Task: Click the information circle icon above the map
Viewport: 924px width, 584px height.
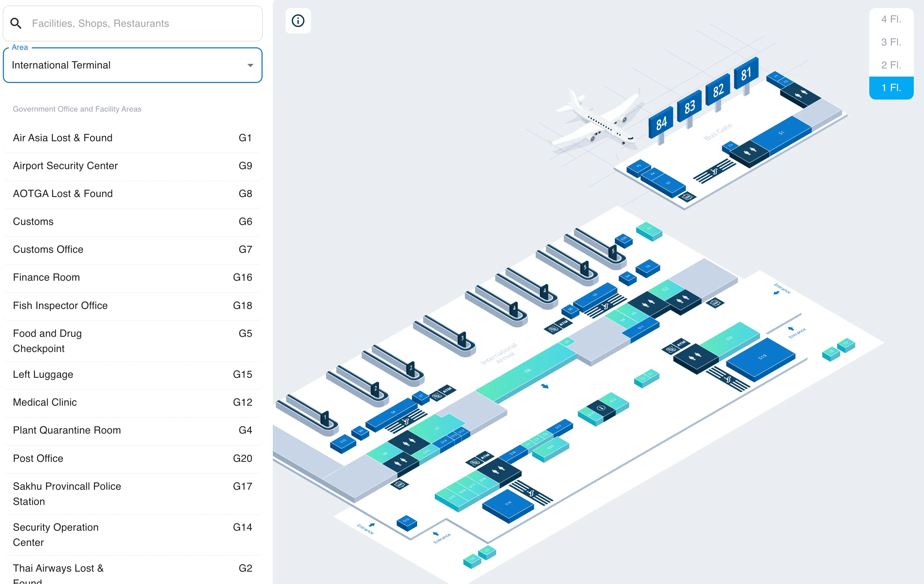Action: pyautogui.click(x=298, y=21)
